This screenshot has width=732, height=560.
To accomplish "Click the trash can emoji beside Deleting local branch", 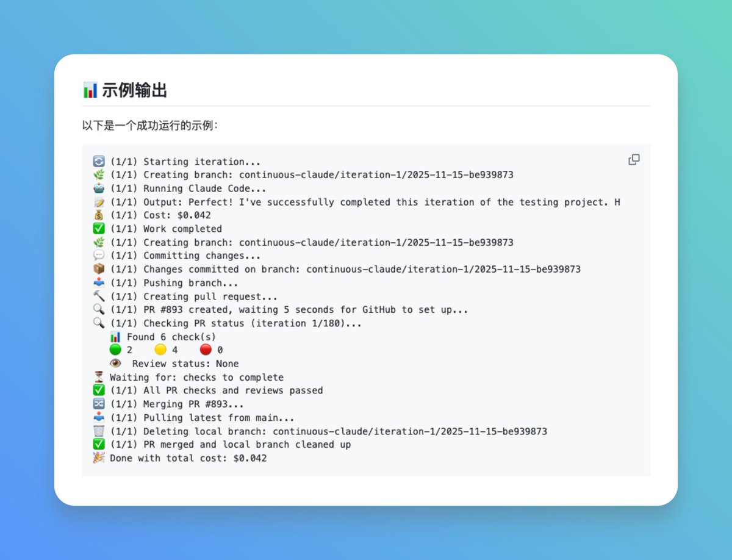I will [x=99, y=431].
